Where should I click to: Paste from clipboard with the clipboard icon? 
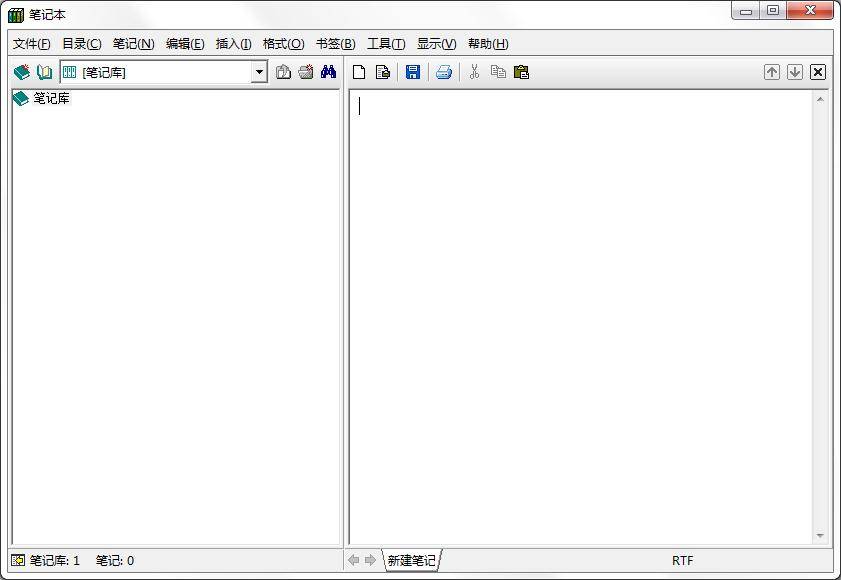[x=520, y=71]
